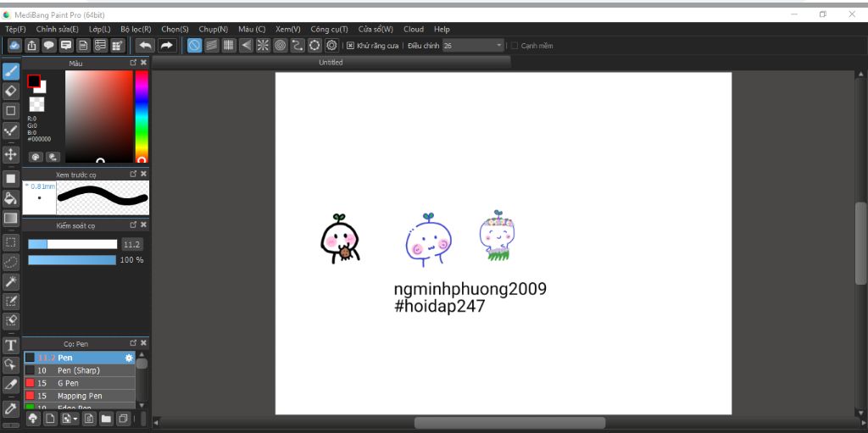Image resolution: width=868 pixels, height=433 pixels.
Task: Click the round speech bubble toolbar icon
Action: (x=49, y=46)
